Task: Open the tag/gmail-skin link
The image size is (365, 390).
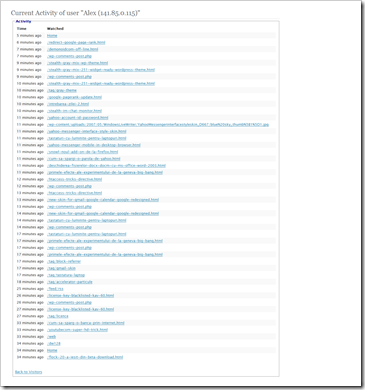Action: pos(61,268)
